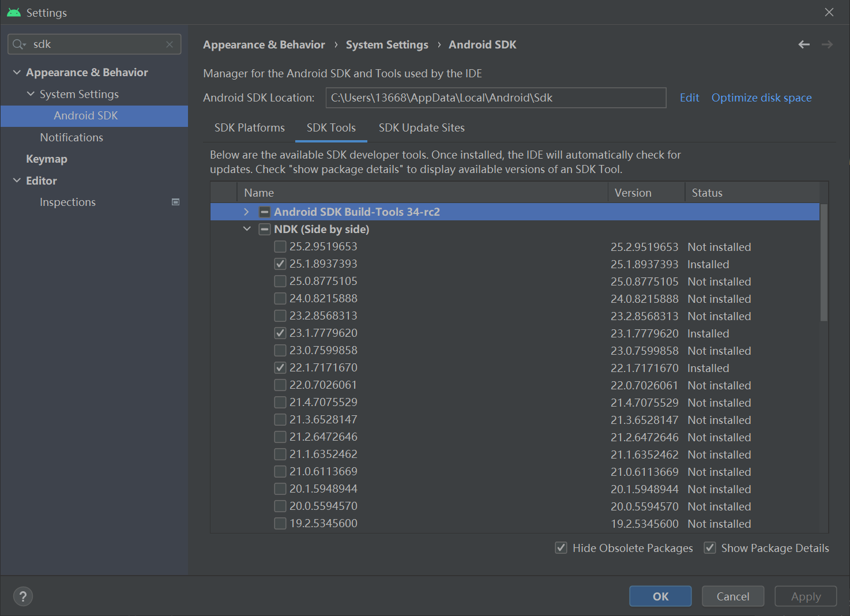Open search history dropdown next to magnifier
This screenshot has width=850, height=616.
coord(25,46)
